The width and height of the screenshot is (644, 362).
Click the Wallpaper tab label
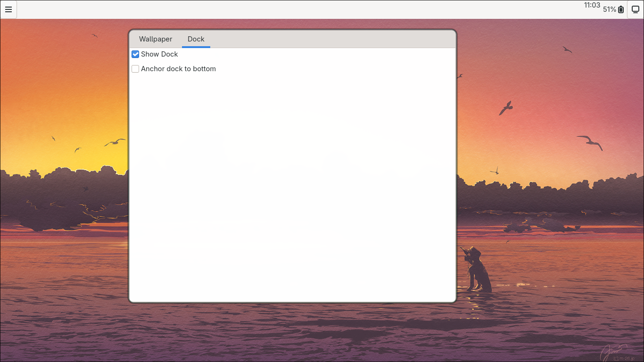155,39
